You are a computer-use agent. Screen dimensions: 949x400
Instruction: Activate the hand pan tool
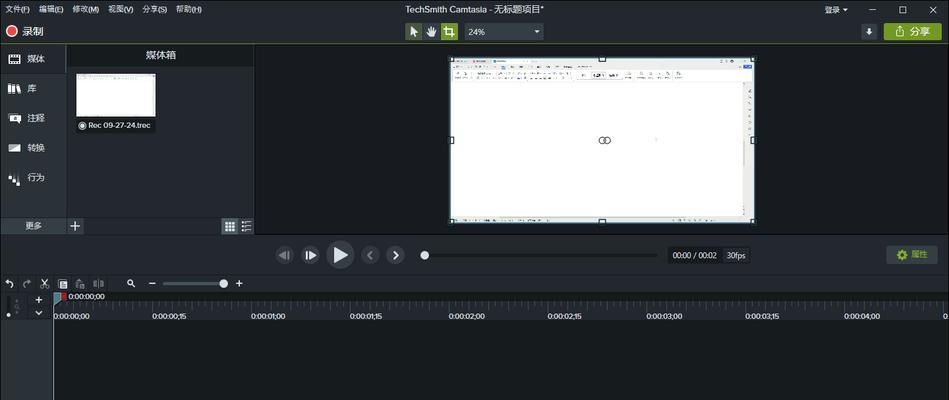pyautogui.click(x=431, y=32)
